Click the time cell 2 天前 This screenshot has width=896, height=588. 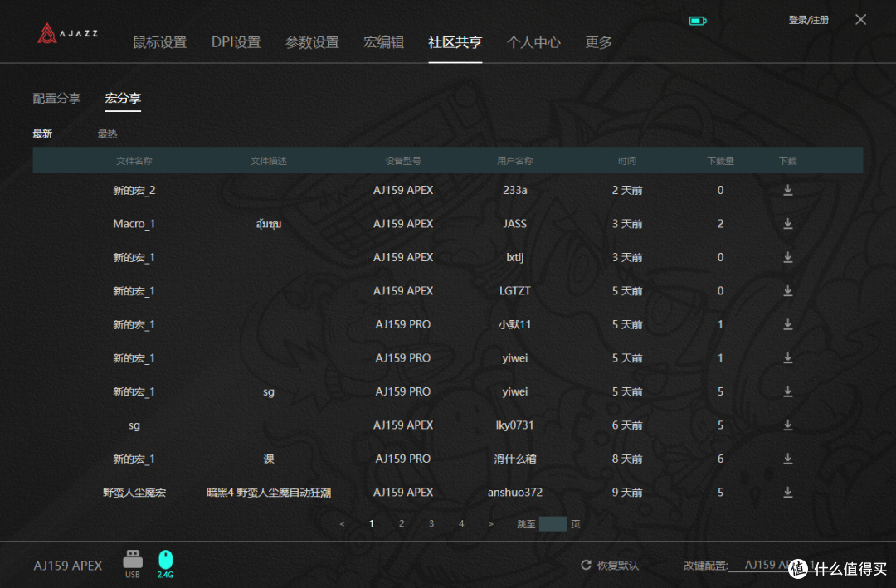[627, 190]
